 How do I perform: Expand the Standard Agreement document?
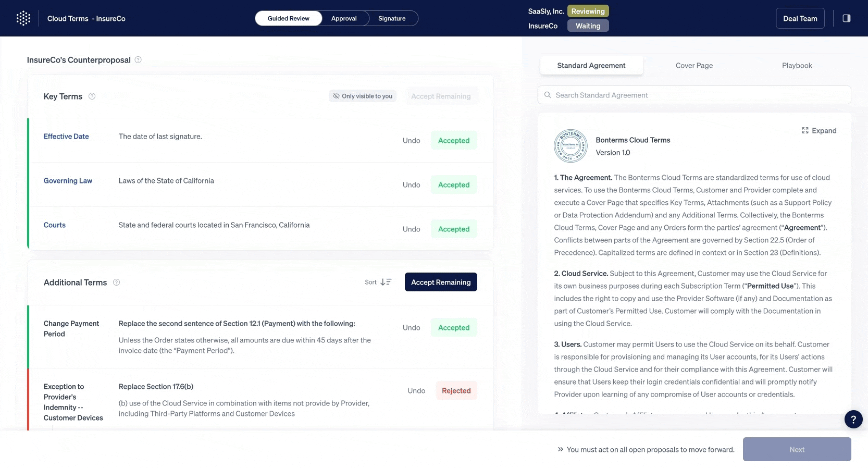819,131
